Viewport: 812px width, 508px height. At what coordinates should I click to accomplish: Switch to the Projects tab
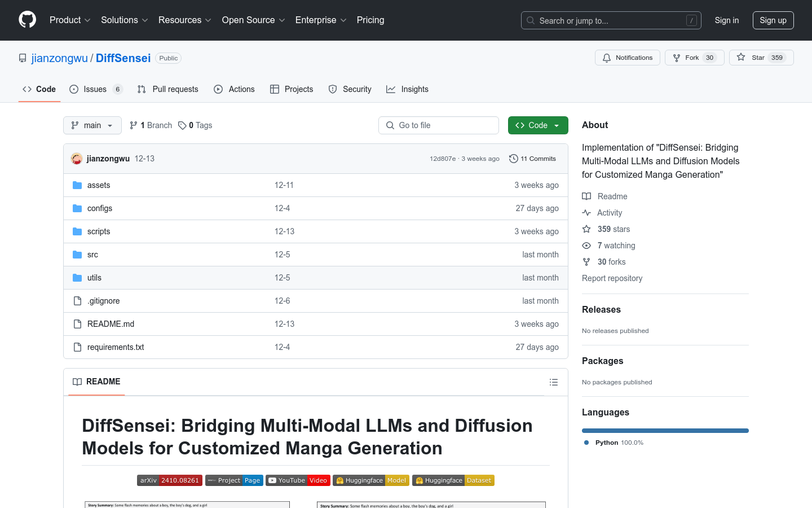tap(292, 89)
